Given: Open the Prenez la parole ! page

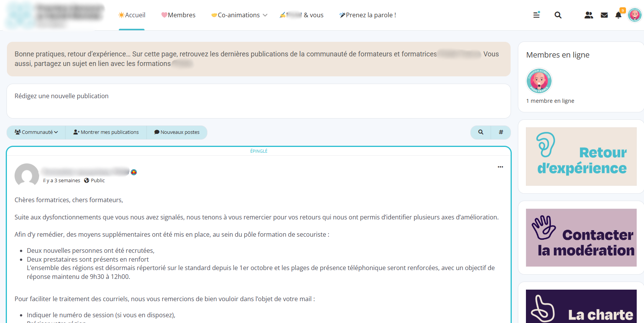Looking at the screenshot, I should pos(368,15).
